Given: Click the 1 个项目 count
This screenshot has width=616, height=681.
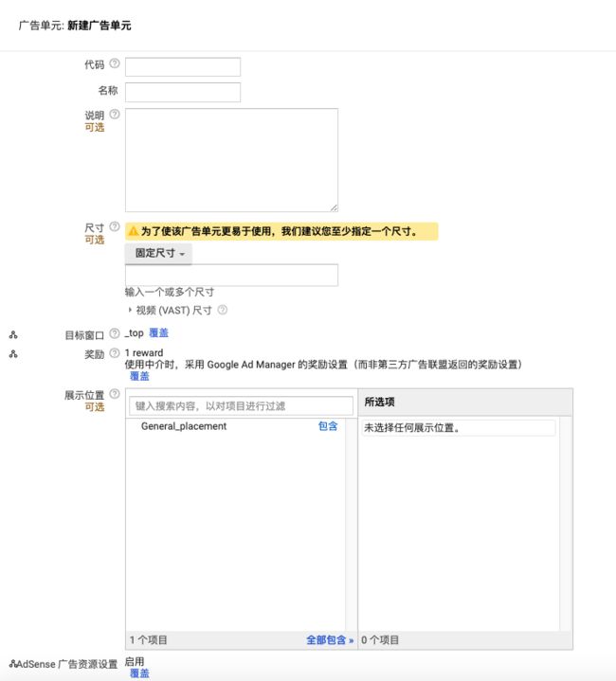Looking at the screenshot, I should point(149,639).
